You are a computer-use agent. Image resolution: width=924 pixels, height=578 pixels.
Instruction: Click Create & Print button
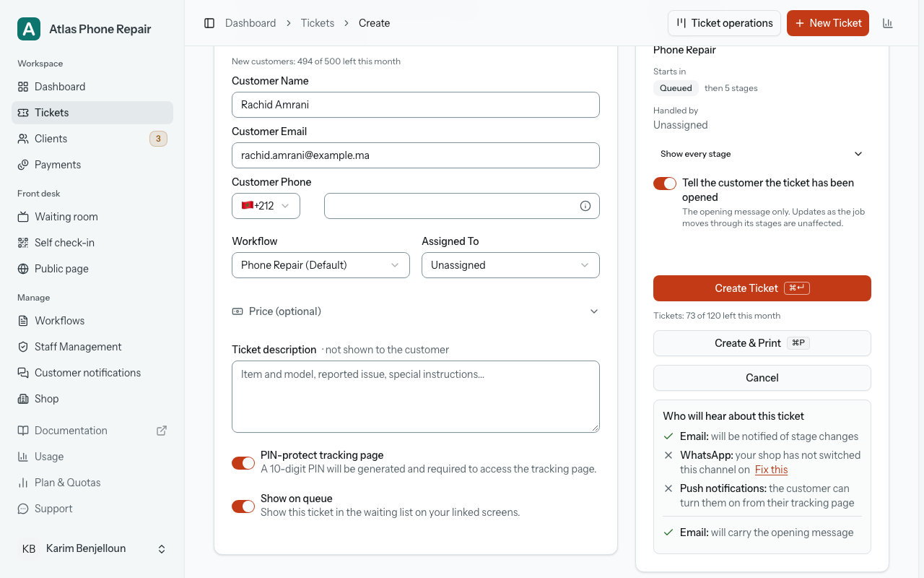tap(762, 343)
